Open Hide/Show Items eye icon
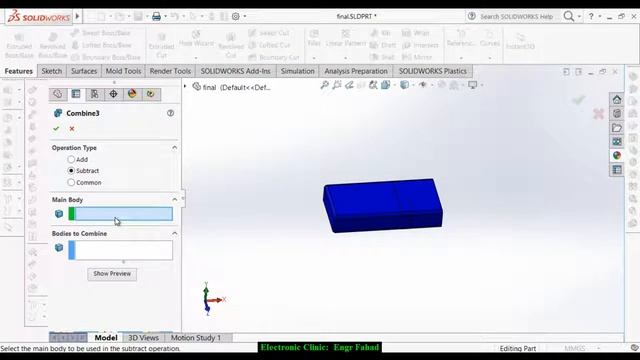This screenshot has width=640, height=360. (x=423, y=85)
